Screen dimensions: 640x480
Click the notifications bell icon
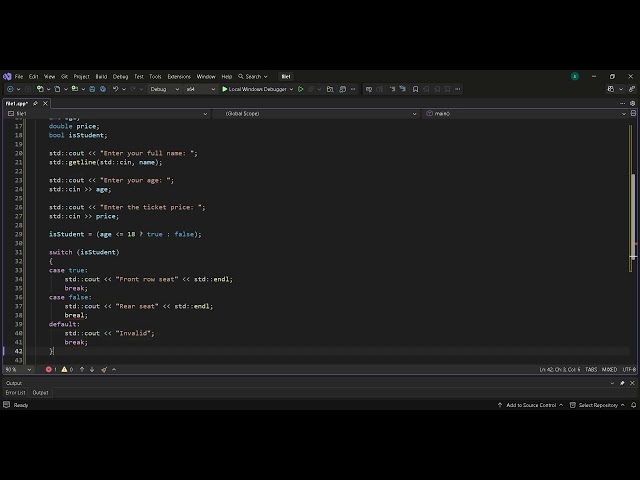[x=633, y=405]
